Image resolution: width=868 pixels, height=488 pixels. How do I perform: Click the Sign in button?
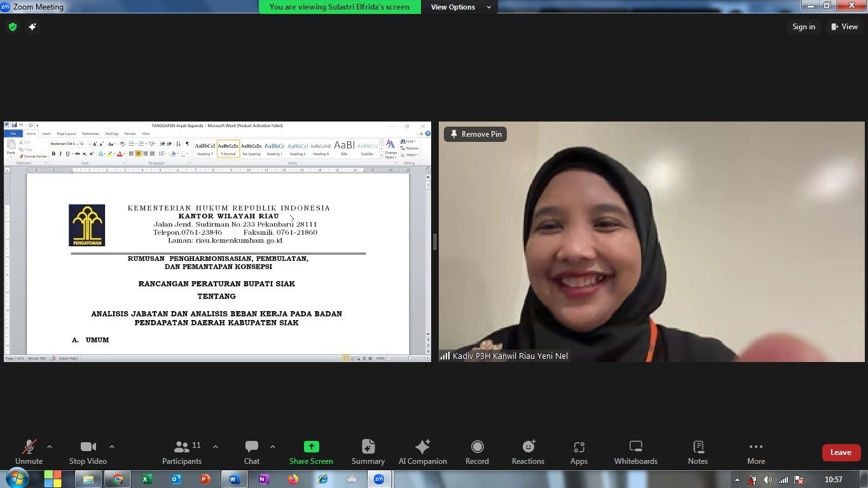[x=803, y=27]
